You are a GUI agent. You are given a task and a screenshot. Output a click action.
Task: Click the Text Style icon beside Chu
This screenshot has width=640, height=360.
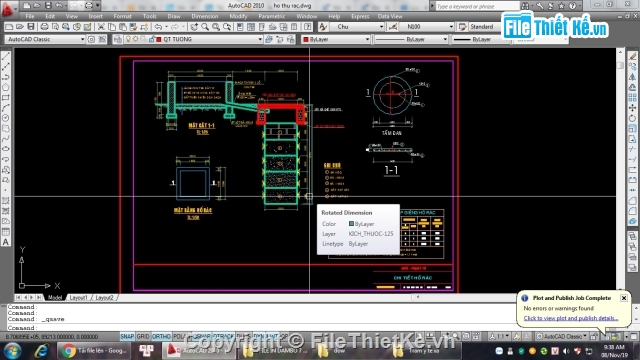323,27
